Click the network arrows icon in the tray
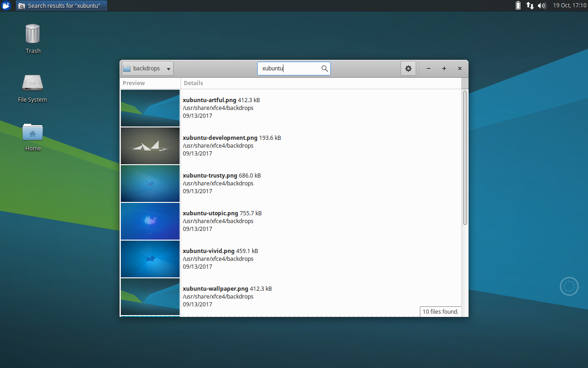The height and width of the screenshot is (368, 588). tap(530, 6)
